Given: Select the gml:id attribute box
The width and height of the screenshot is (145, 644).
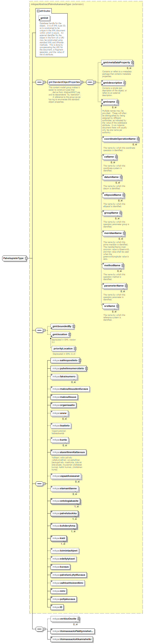Looking at the screenshot, I should (x=44, y=18).
